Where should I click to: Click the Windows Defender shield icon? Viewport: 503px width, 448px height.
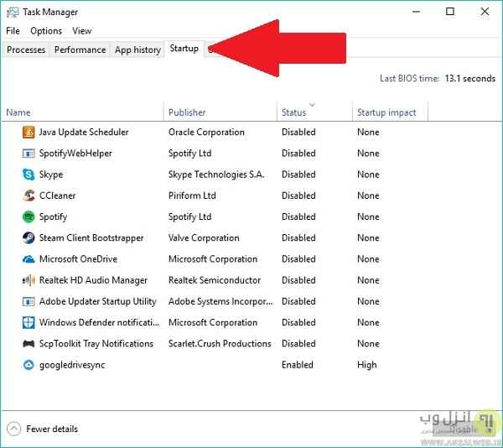tap(29, 322)
